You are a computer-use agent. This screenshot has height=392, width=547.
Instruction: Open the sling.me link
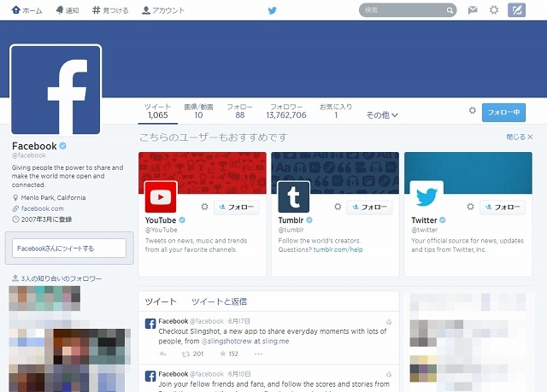[x=275, y=341]
